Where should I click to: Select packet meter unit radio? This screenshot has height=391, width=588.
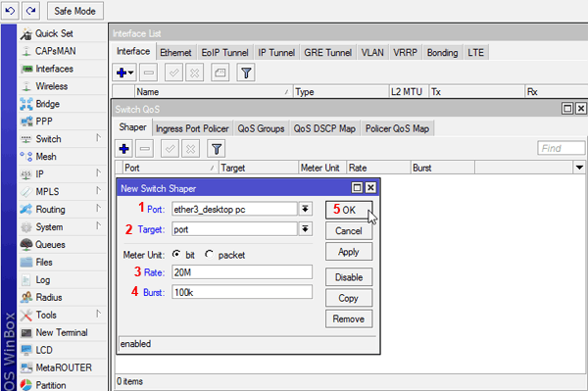(209, 254)
